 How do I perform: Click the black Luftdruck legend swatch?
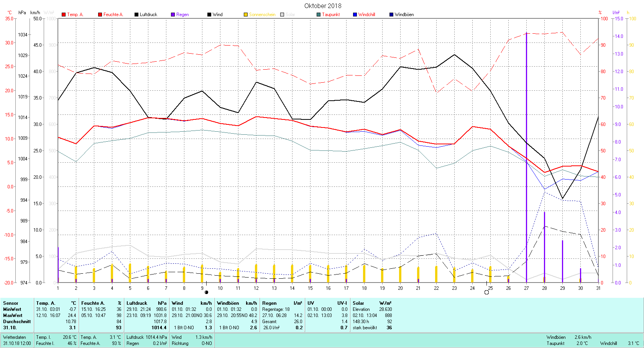click(x=136, y=15)
